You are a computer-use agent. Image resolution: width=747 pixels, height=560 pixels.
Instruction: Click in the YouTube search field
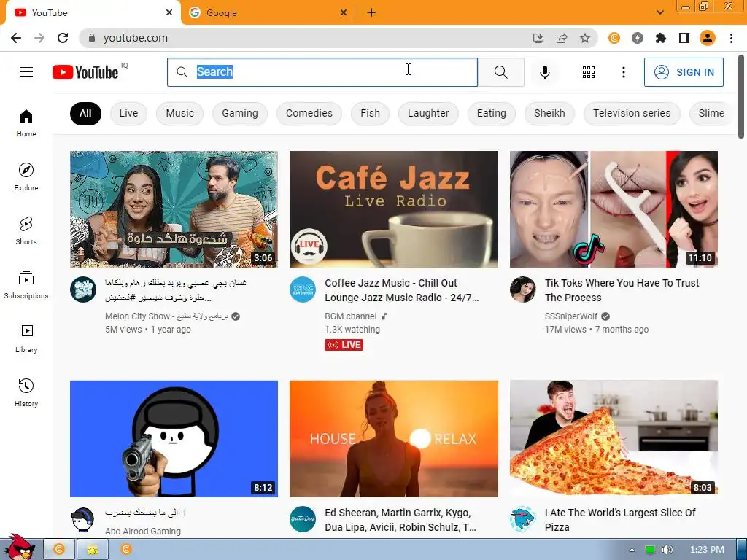pos(322,72)
